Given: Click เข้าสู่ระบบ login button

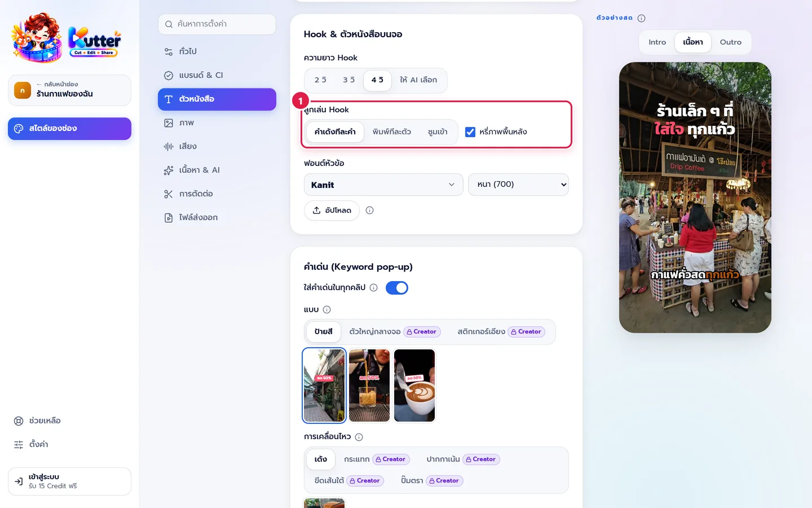Looking at the screenshot, I should coord(69,481).
